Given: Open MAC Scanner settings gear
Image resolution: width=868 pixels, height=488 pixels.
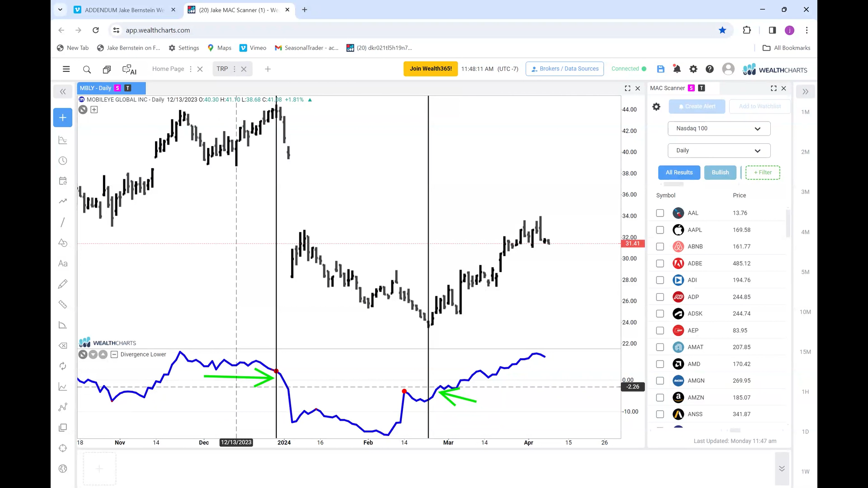Looking at the screenshot, I should 656,107.
